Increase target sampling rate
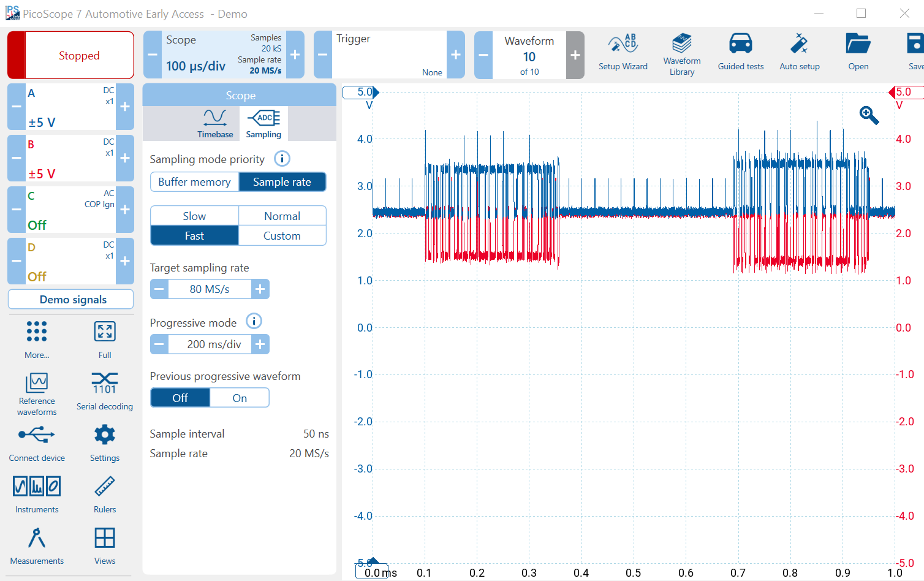The image size is (924, 581). (260, 289)
